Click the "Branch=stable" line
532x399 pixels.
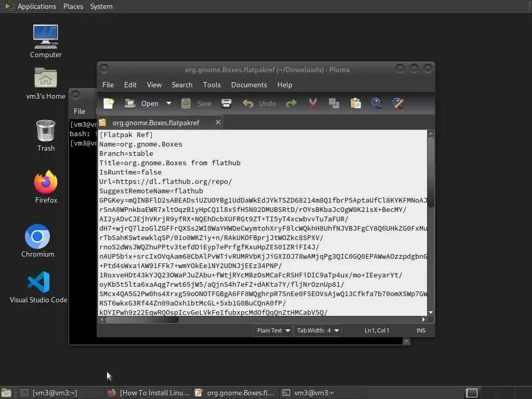(126, 153)
